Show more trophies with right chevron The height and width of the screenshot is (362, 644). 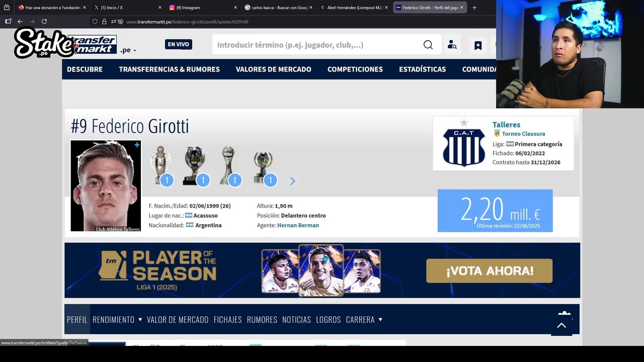(292, 181)
